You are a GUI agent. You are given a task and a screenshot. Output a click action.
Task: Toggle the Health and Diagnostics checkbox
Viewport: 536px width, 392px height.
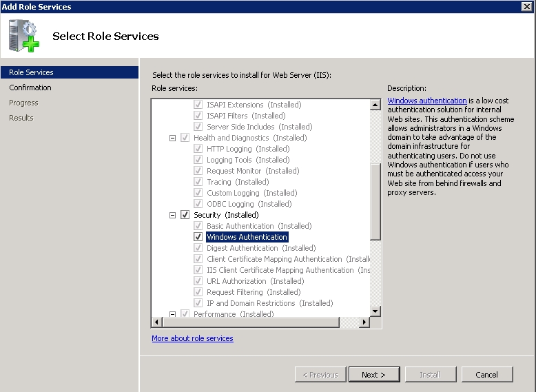(185, 138)
